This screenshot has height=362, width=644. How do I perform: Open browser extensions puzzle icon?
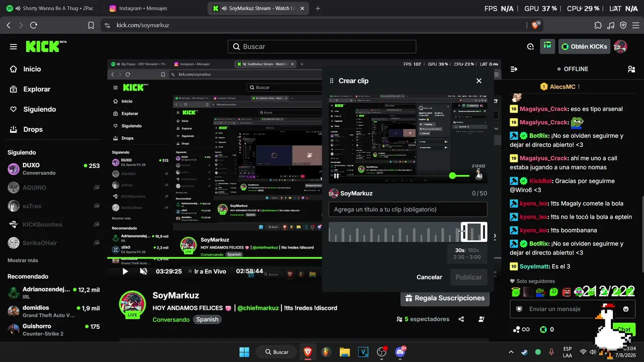[x=598, y=25]
